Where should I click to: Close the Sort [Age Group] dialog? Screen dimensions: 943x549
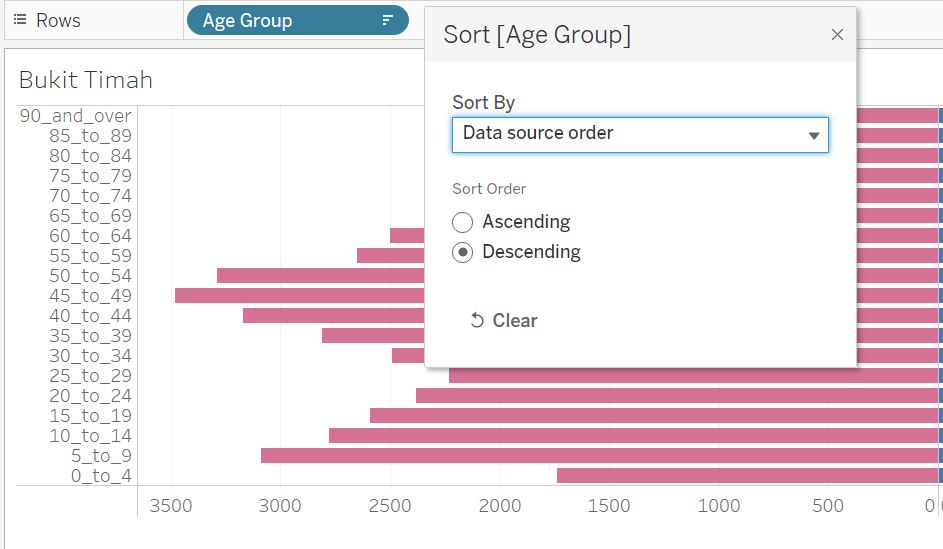837,35
